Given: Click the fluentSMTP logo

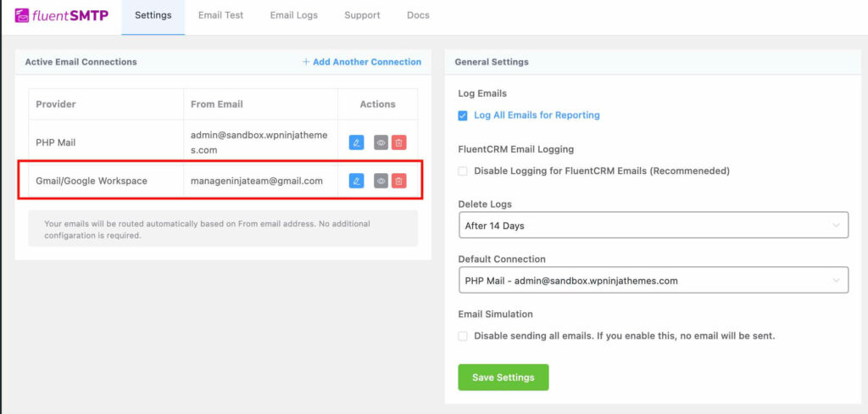Looking at the screenshot, I should 61,15.
